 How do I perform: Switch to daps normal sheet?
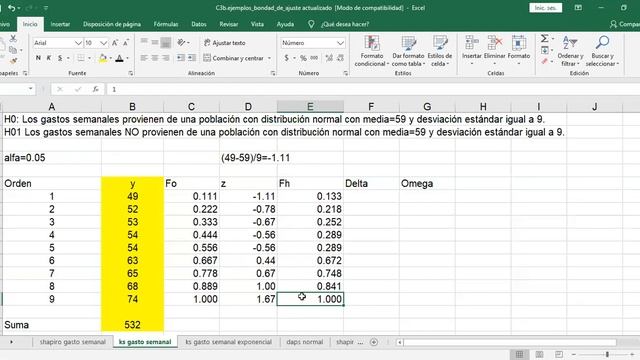[x=304, y=342]
